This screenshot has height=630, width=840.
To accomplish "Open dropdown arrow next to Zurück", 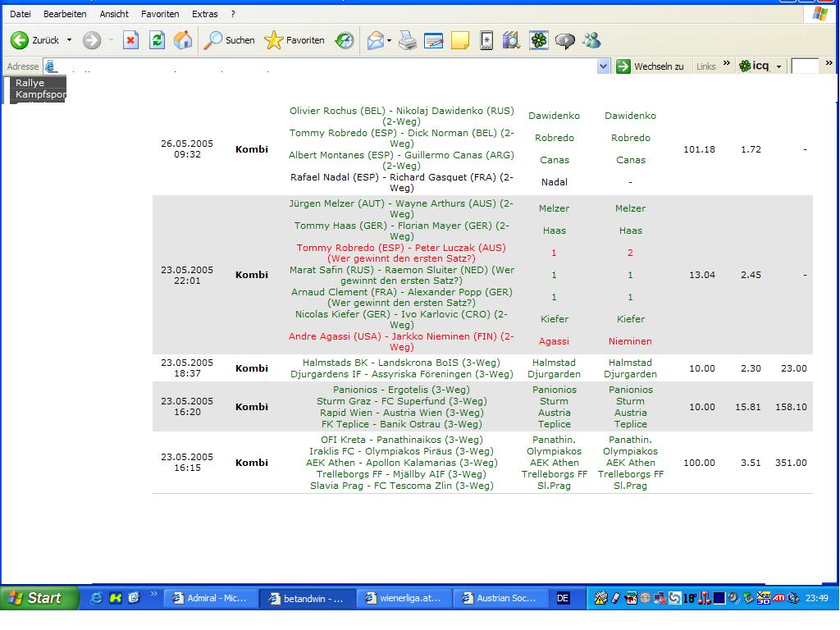I will click(x=69, y=40).
